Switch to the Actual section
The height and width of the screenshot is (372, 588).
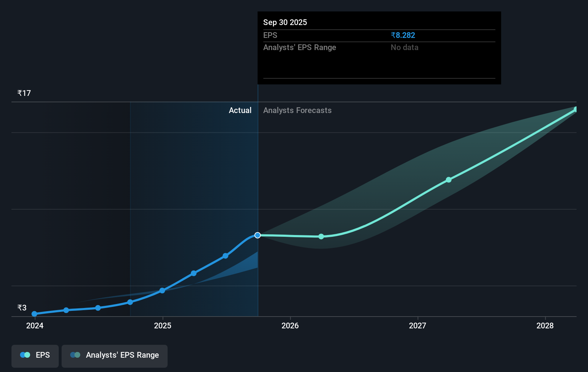(x=240, y=111)
